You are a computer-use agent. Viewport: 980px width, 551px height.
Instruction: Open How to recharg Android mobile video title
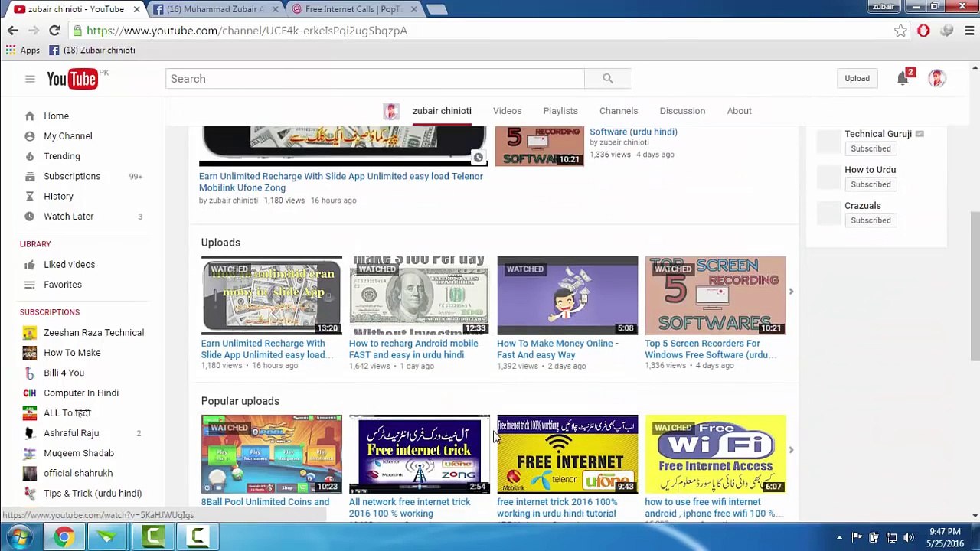413,349
